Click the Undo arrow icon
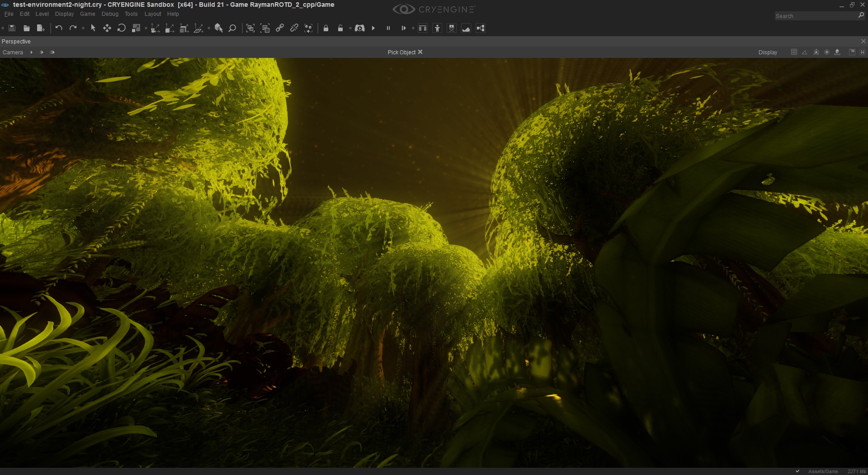 [x=59, y=28]
